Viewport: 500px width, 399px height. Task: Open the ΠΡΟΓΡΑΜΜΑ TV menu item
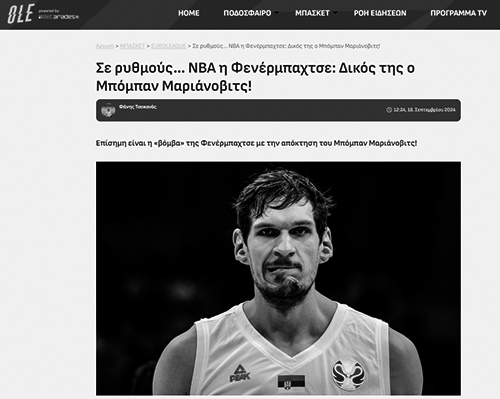(x=458, y=13)
